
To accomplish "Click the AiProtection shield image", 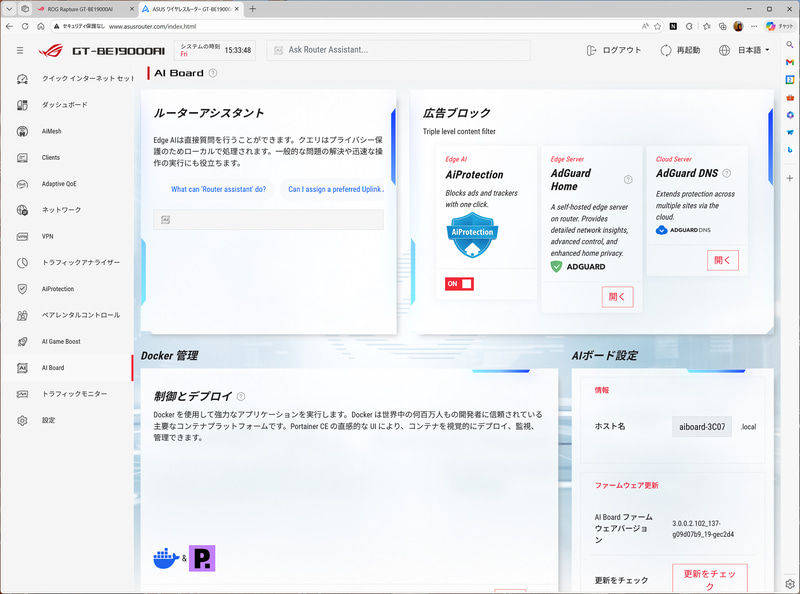I will click(x=472, y=235).
